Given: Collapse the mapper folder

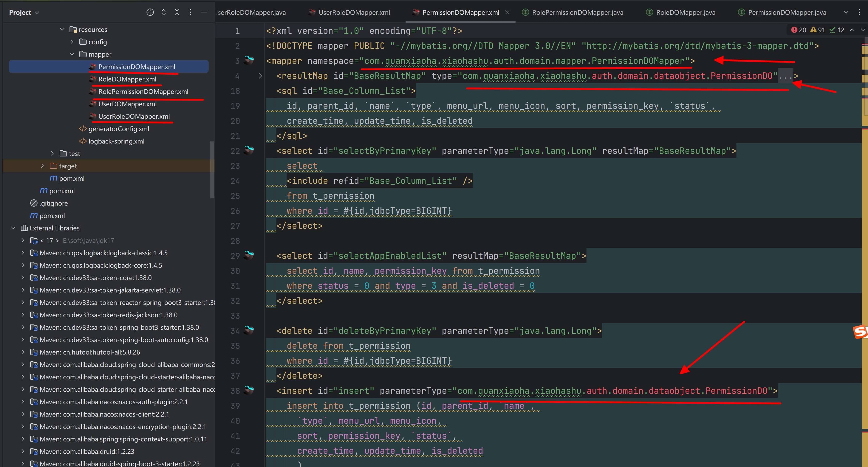Looking at the screenshot, I should [x=72, y=54].
